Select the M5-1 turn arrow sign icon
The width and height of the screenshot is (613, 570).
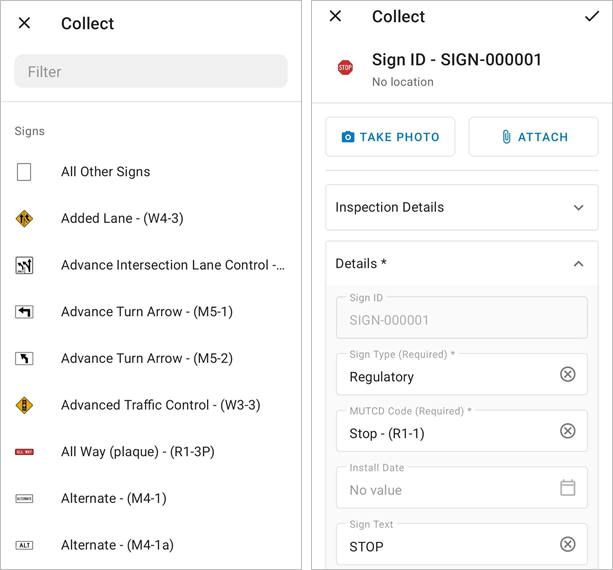[x=24, y=312]
